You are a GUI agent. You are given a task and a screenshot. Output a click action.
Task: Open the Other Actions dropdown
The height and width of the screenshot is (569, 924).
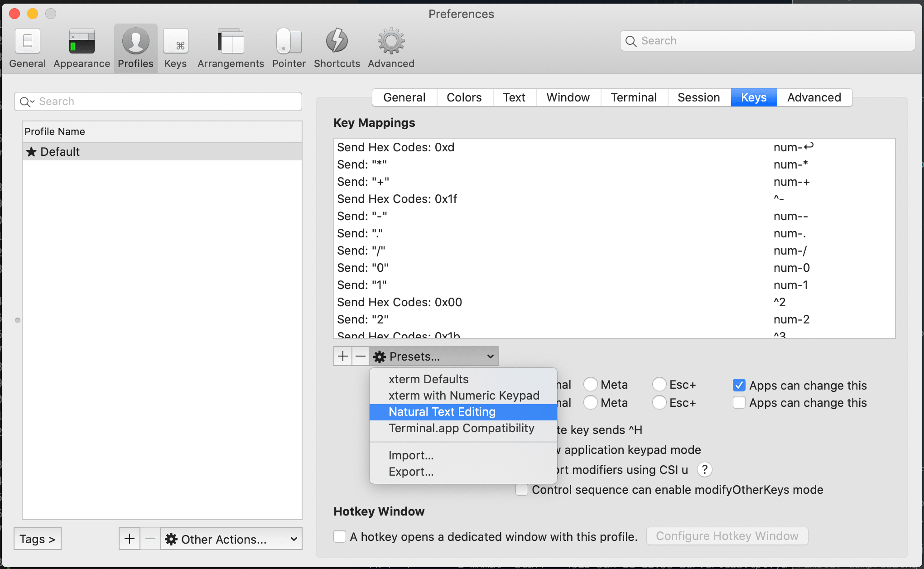coord(231,539)
